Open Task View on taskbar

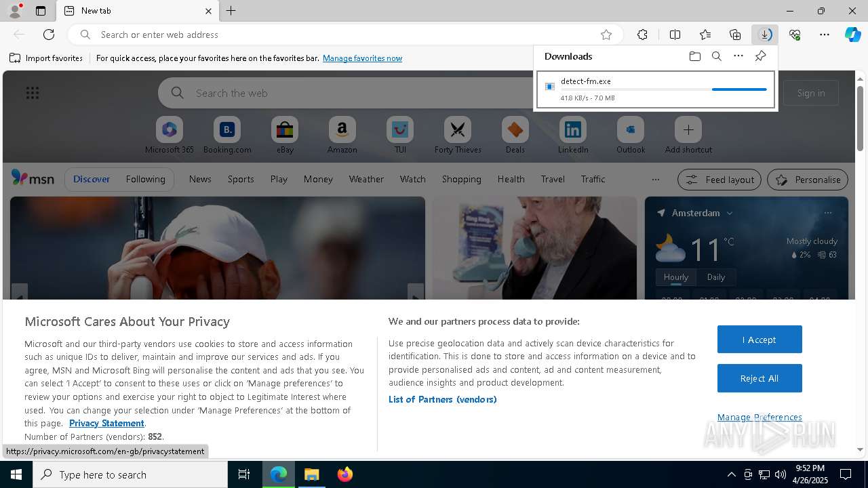pyautogui.click(x=244, y=474)
